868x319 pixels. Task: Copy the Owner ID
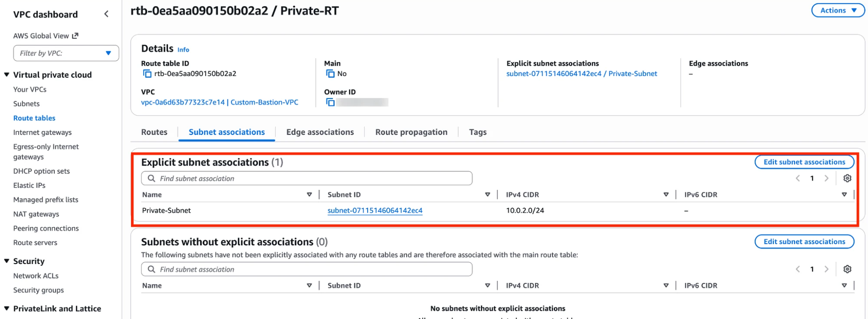330,102
